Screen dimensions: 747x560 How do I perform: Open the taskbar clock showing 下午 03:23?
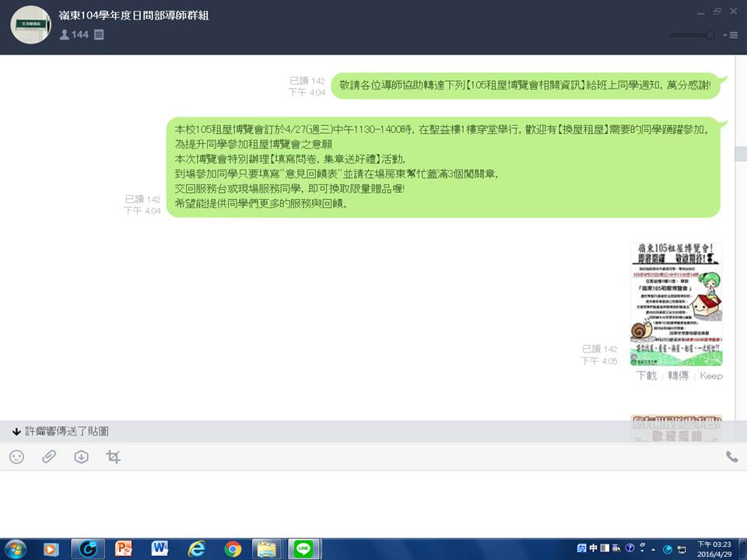[x=714, y=550]
